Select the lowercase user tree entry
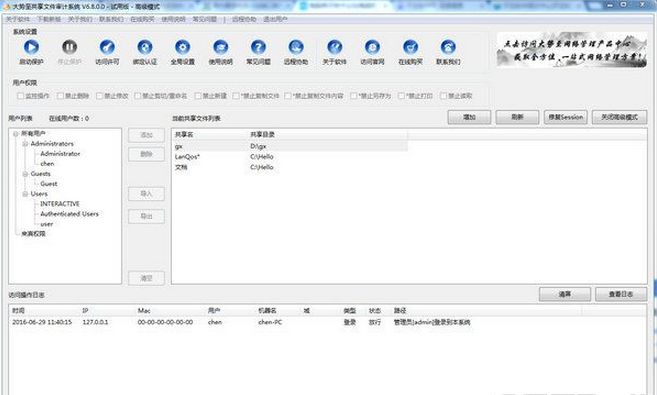Viewport: 657px width, 395px height. tap(47, 224)
